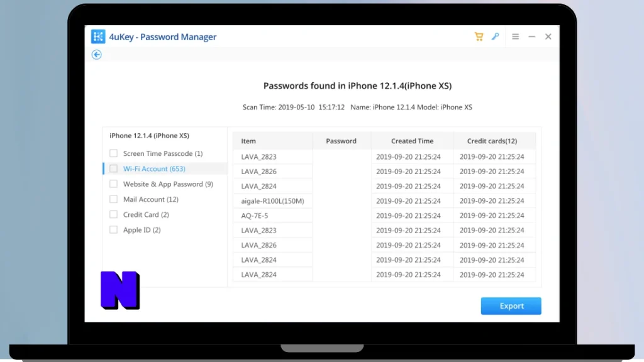This screenshot has width=644, height=362.
Task: Minimize the 4uKey window
Action: tap(532, 36)
